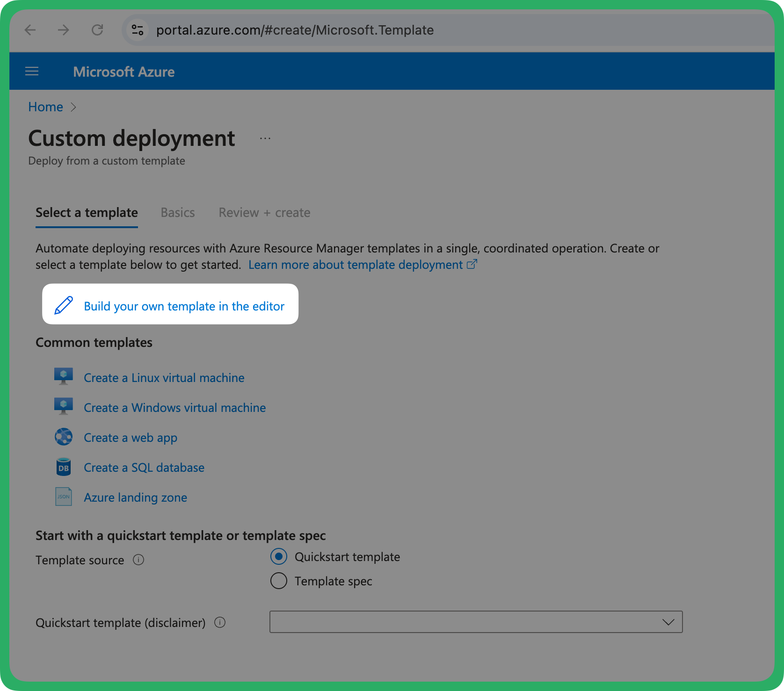784x691 pixels.
Task: Open Create a web app template
Action: 131,438
